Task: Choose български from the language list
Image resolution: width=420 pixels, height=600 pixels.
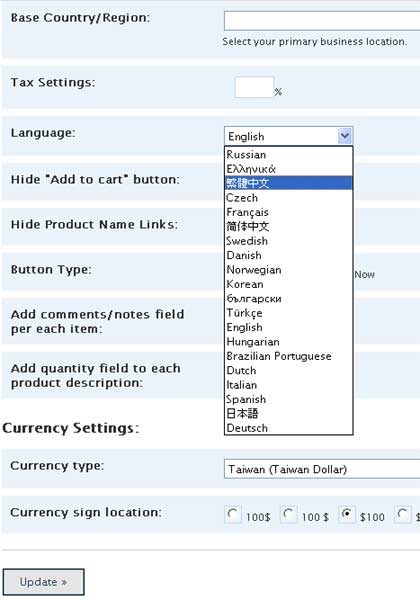Action: click(288, 298)
